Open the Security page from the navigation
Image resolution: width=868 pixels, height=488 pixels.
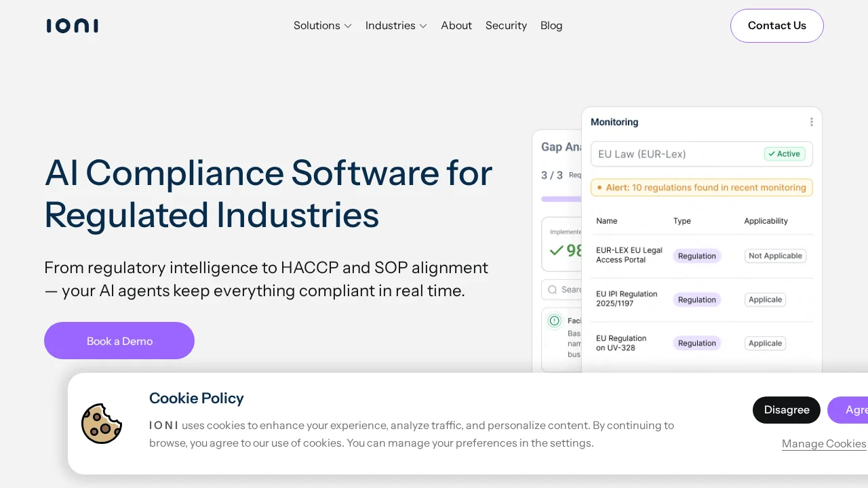(x=506, y=25)
